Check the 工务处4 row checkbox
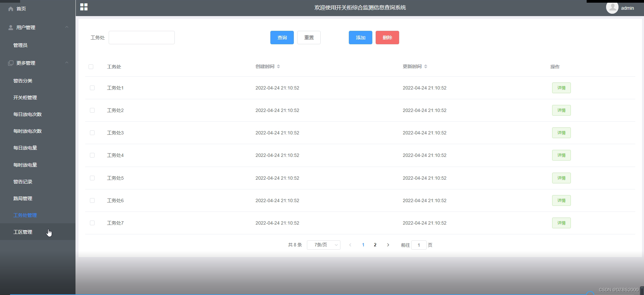This screenshot has width=644, height=295. click(92, 155)
